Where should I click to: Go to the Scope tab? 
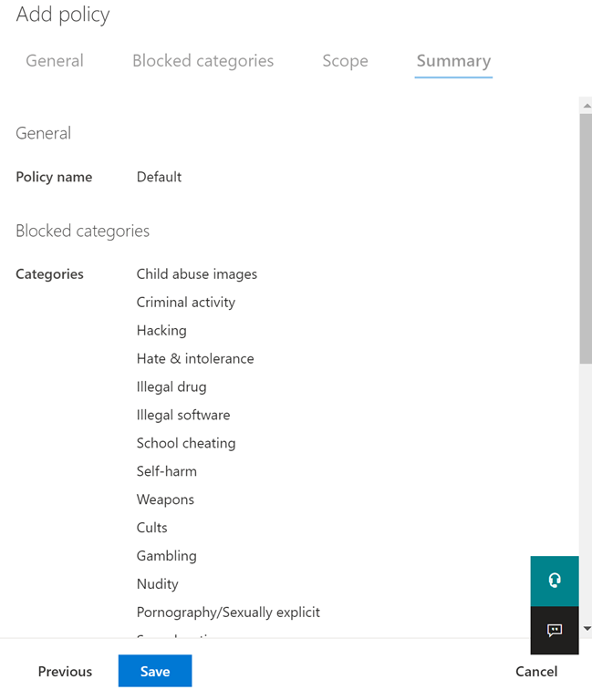pyautogui.click(x=345, y=61)
